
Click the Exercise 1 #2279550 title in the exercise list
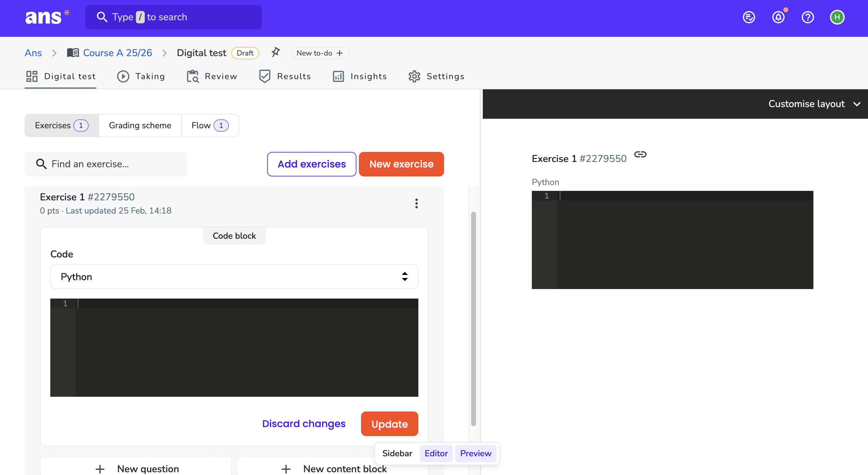[x=87, y=197]
